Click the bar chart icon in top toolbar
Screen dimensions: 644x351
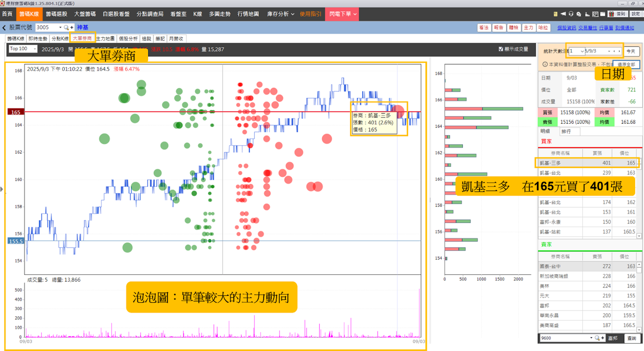tap(587, 14)
